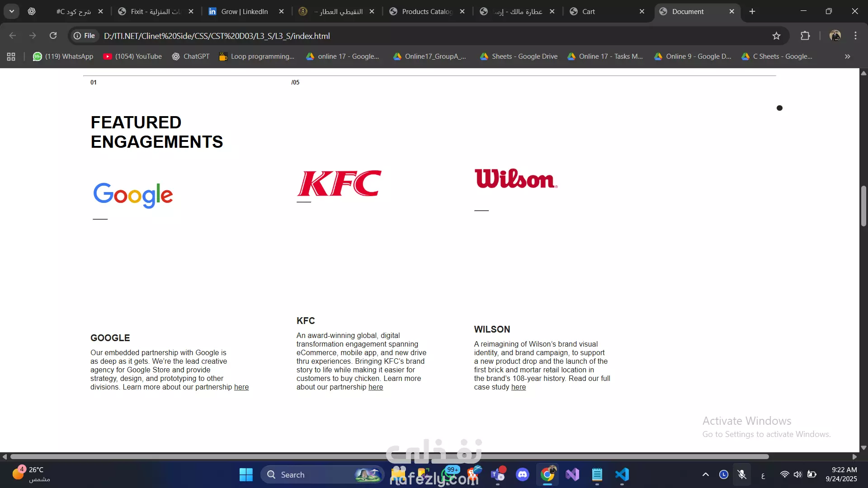Switch to the Products Catalog tab
The image size is (868, 488).
pyautogui.click(x=426, y=11)
